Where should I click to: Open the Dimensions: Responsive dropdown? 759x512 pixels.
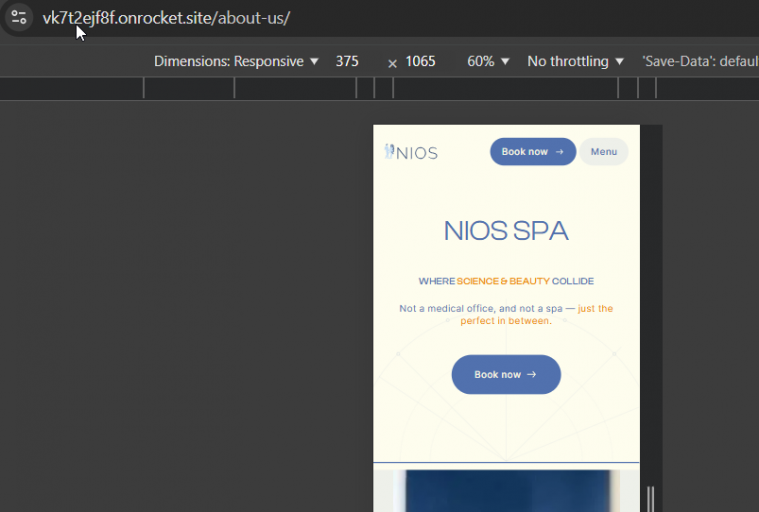coord(236,61)
